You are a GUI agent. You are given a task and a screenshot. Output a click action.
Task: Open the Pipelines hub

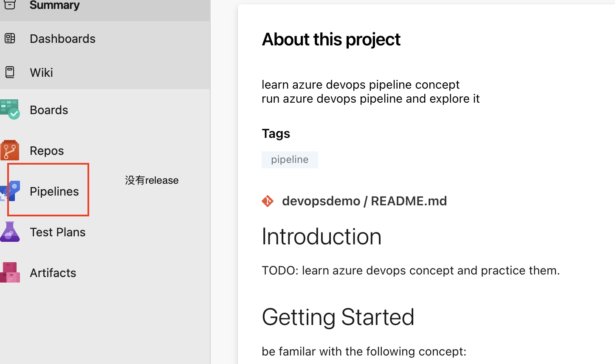click(x=54, y=191)
